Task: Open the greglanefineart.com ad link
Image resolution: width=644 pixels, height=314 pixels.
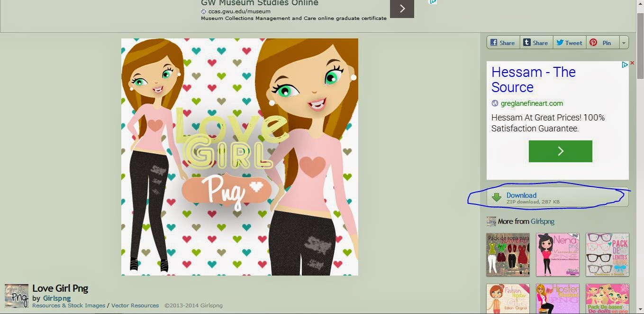Action: coord(531,103)
